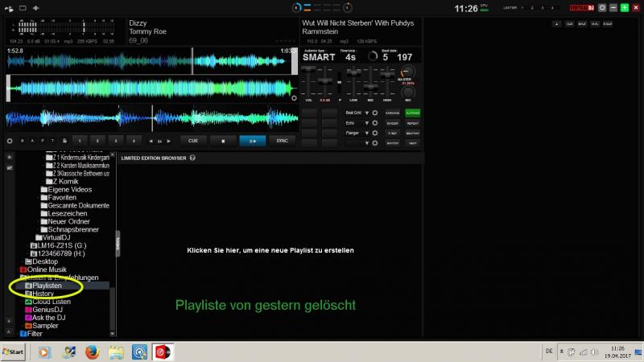This screenshot has width=644, height=362.
Task: Click up-arrow button in right empty panel
Action: click(x=556, y=24)
